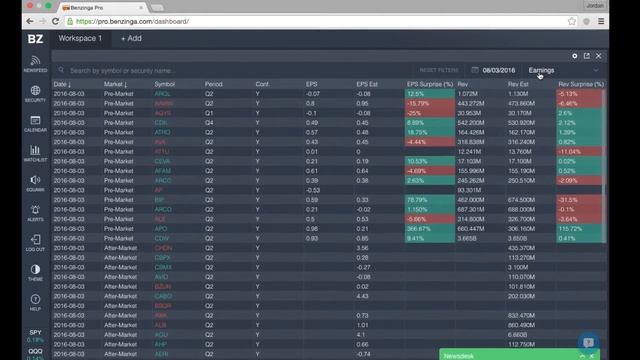The image size is (640, 360).
Task: Click the -11.04% revenue surprise cell
Action: click(x=580, y=151)
